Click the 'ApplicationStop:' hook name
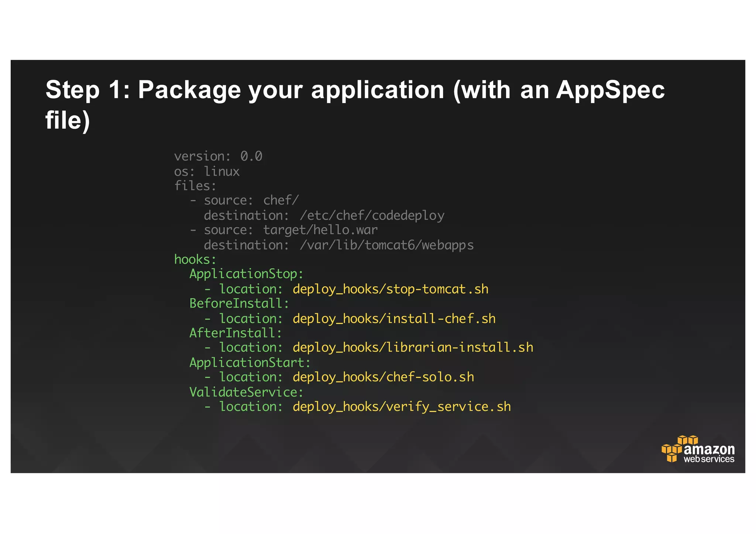This screenshot has height=534, width=756. coord(246,274)
